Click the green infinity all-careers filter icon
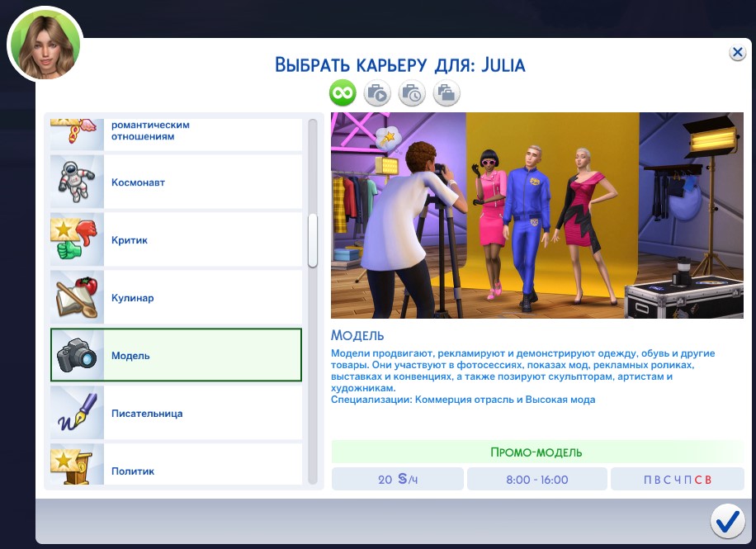756x549 pixels. click(343, 92)
